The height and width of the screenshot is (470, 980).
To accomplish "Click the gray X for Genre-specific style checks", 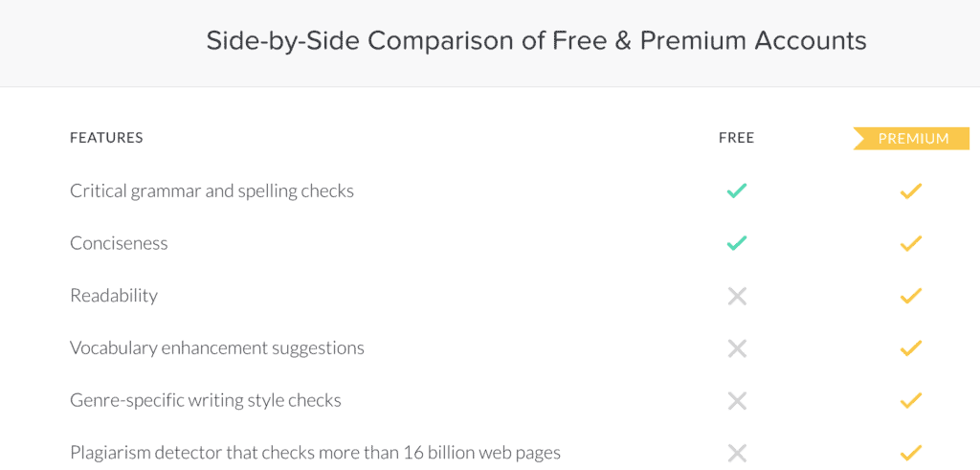I will (x=738, y=401).
